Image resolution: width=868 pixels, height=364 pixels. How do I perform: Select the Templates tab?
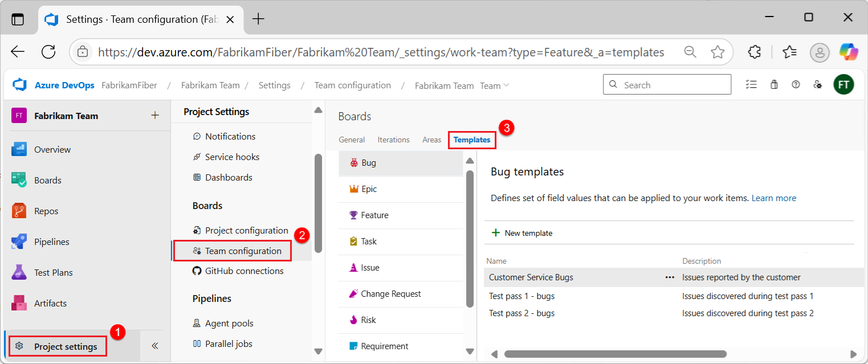tap(472, 140)
